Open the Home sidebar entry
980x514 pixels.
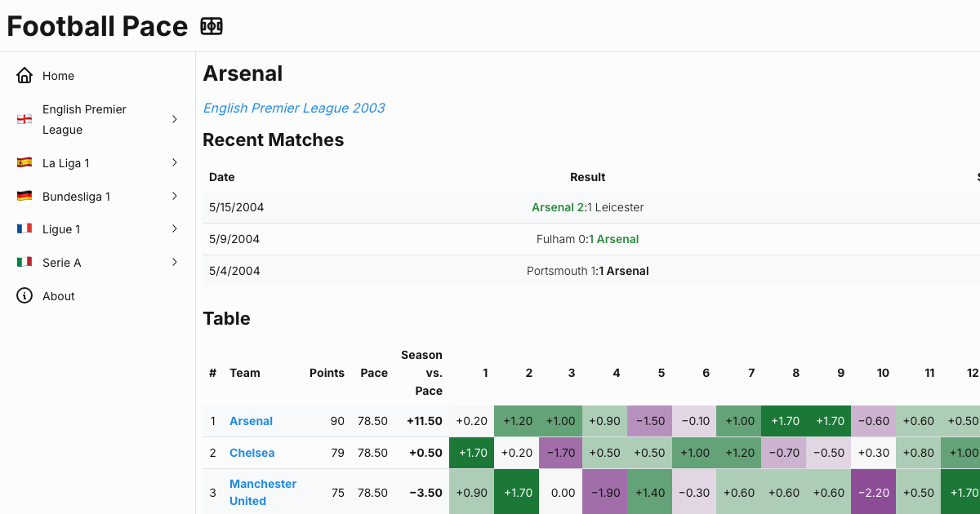pos(58,75)
